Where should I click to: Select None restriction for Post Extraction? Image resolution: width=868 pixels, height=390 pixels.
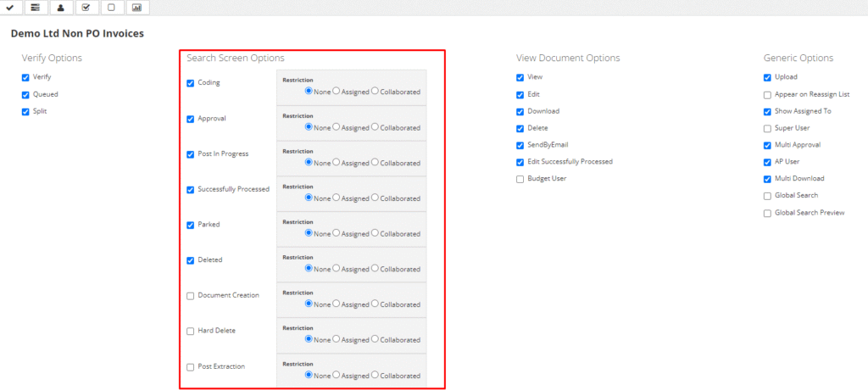pos(309,375)
